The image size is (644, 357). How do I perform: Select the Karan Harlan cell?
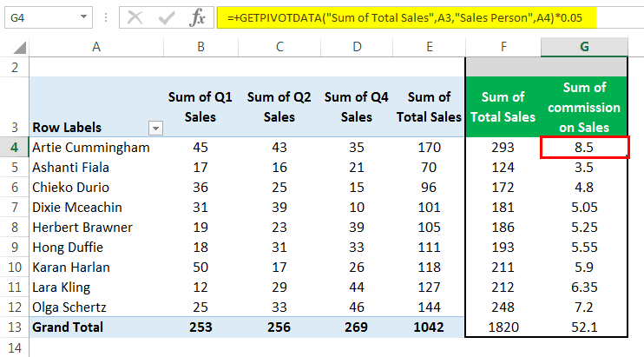[x=96, y=267]
